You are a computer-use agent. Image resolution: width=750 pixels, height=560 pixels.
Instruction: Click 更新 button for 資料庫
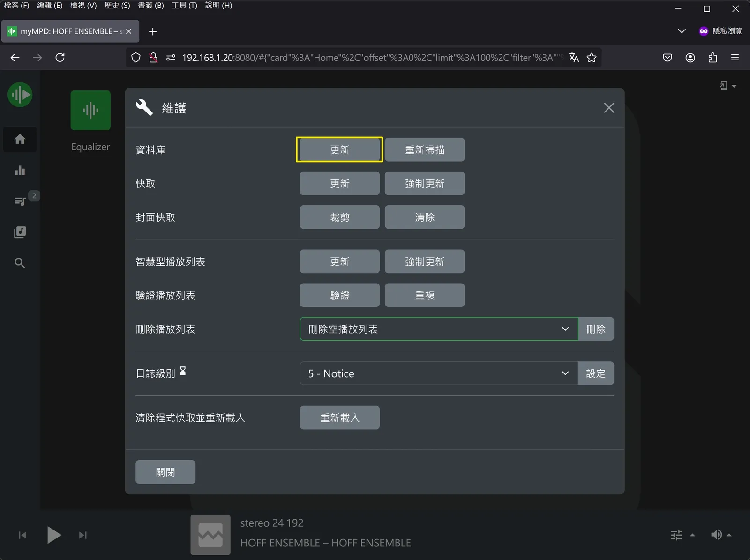pyautogui.click(x=339, y=149)
